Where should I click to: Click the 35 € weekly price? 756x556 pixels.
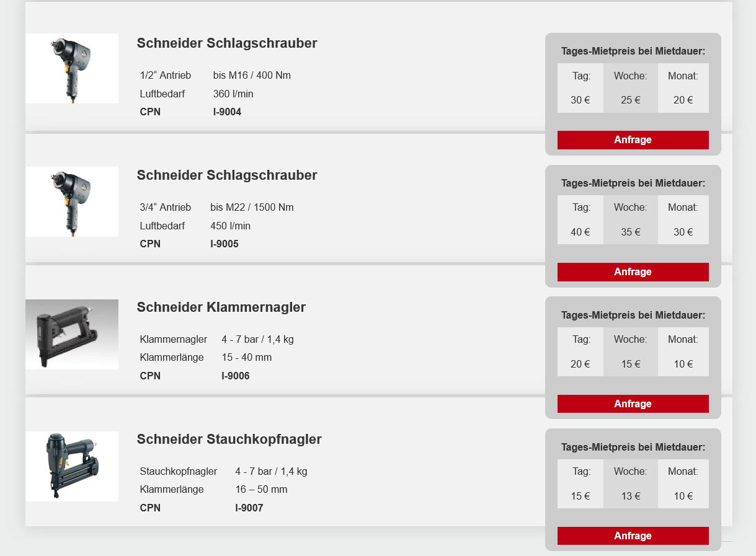(630, 232)
